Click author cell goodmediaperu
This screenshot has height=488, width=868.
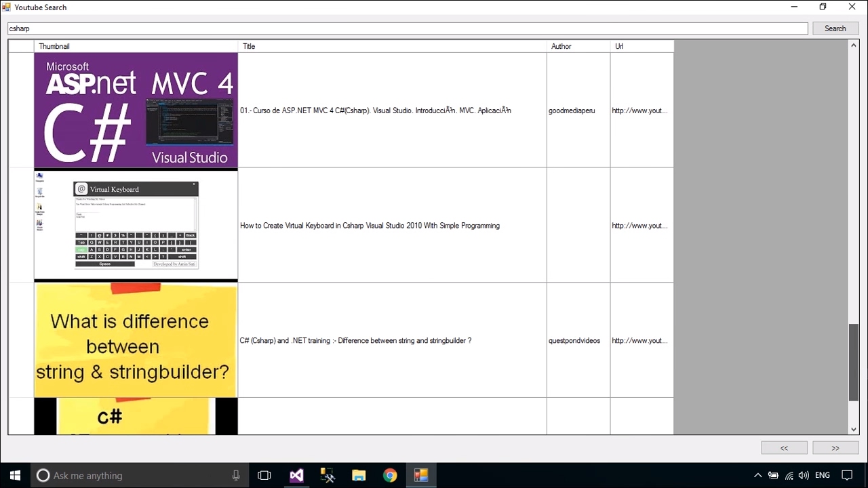pyautogui.click(x=578, y=110)
